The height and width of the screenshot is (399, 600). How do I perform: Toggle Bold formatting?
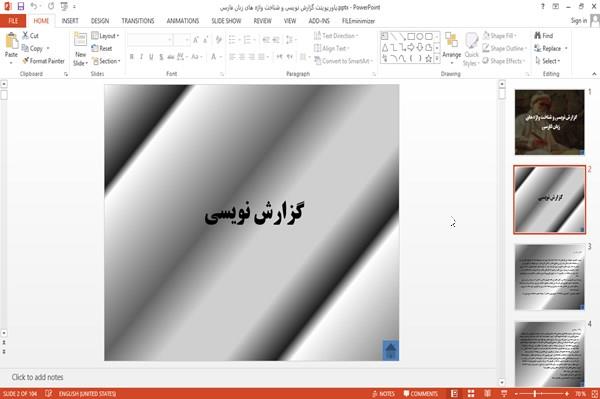point(132,57)
